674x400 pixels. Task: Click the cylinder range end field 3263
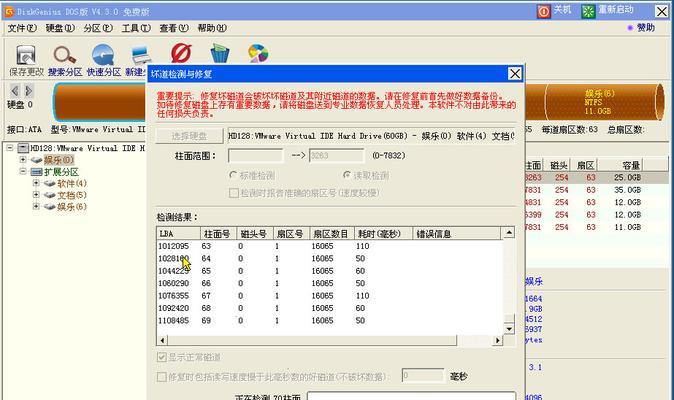click(x=336, y=156)
